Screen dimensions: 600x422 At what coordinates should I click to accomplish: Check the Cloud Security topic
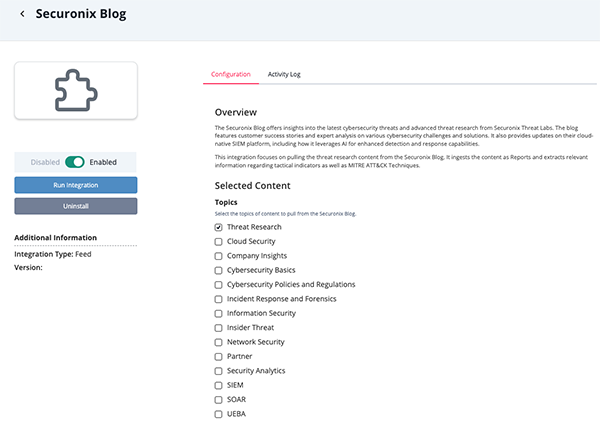coord(219,241)
